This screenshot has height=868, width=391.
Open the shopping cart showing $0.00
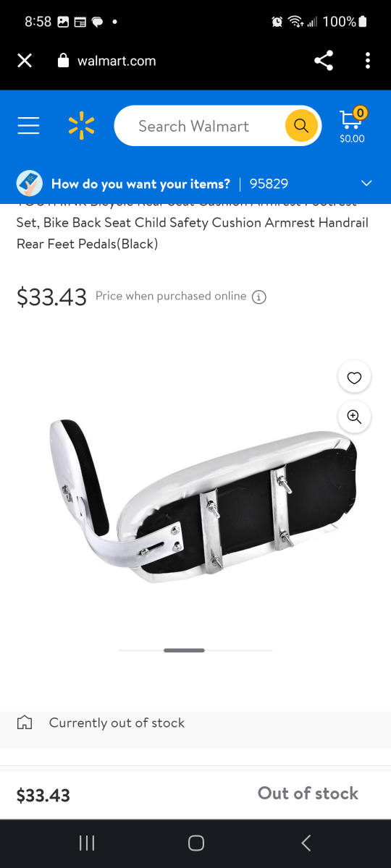pos(353,125)
